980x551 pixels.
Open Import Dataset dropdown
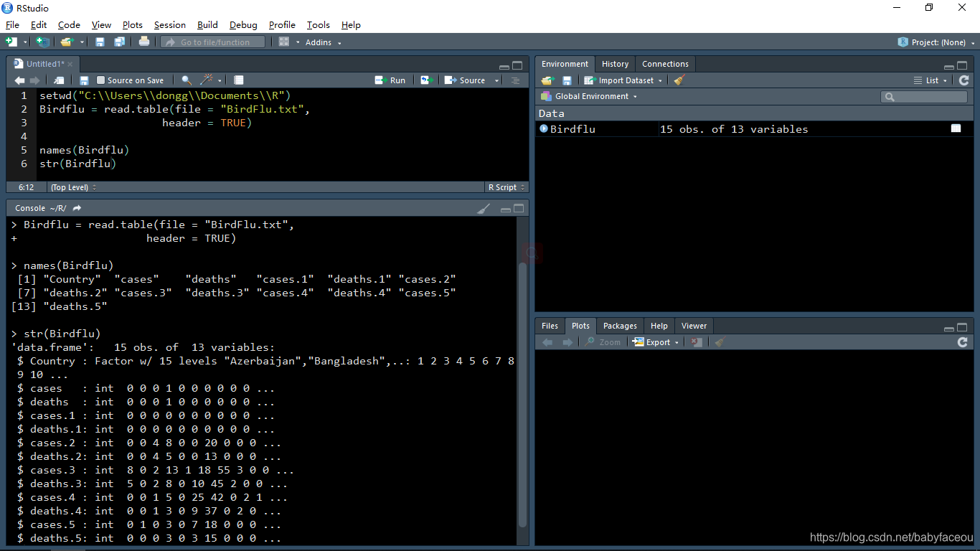623,80
